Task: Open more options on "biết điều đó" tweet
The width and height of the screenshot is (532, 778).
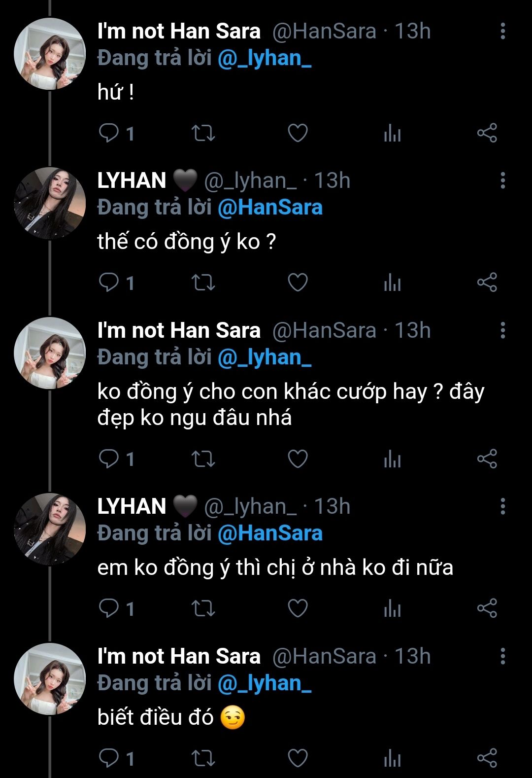Action: [502, 656]
